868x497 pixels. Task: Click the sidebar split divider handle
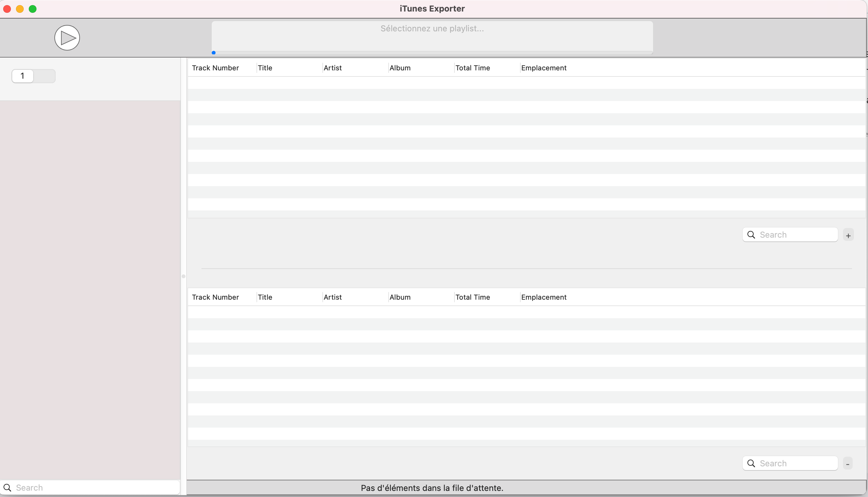pos(184,277)
